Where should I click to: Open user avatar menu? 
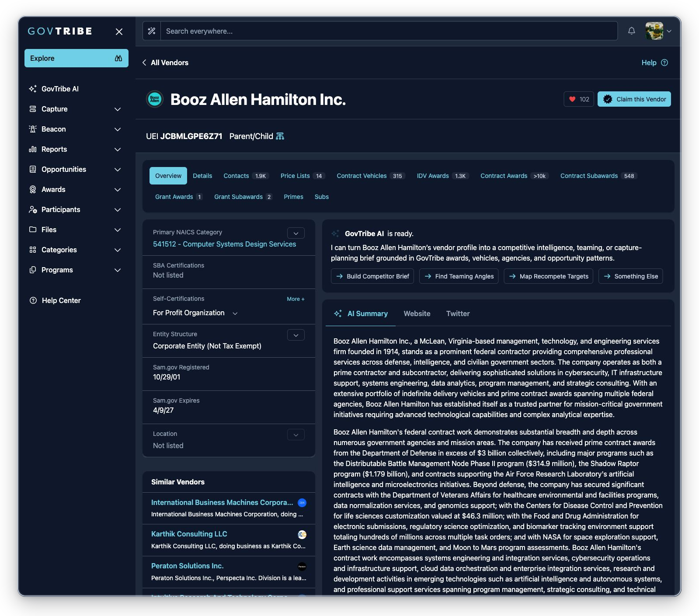coord(658,31)
